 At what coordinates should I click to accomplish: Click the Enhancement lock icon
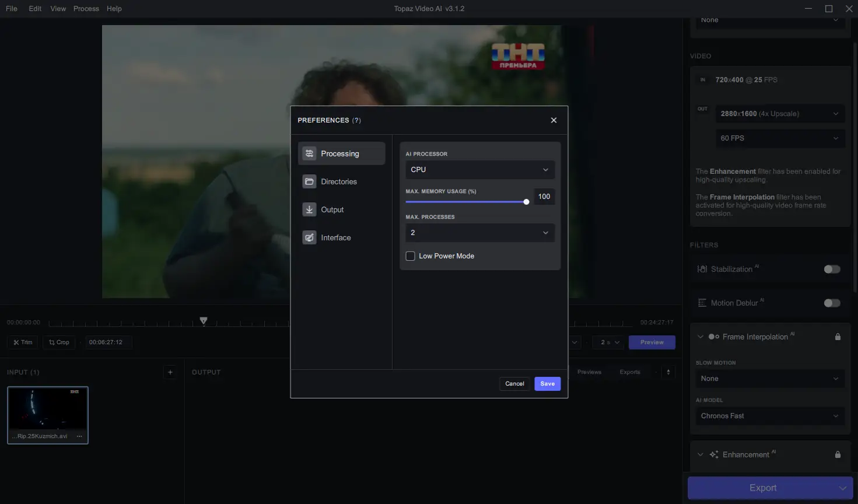pos(838,455)
